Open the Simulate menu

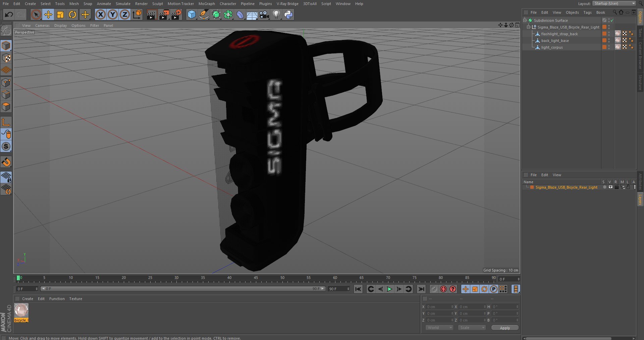point(123,4)
